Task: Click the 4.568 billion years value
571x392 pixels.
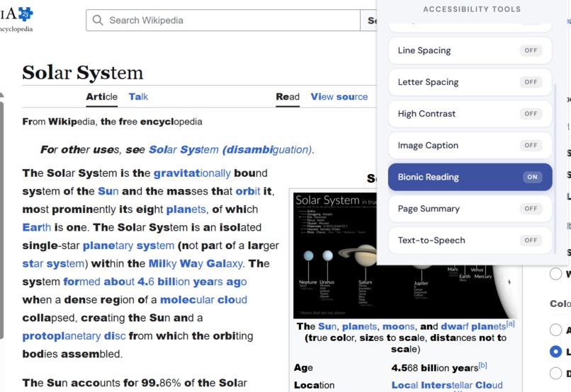Action: [435, 368]
